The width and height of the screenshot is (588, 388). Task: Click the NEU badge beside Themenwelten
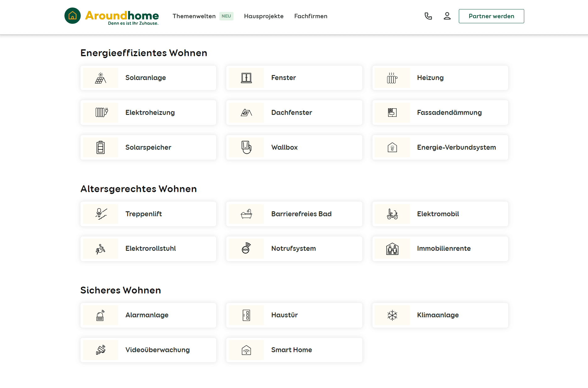(x=226, y=16)
